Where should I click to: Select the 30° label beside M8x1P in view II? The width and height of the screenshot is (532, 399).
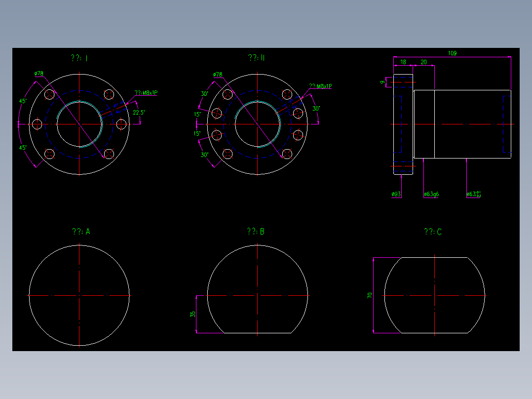[x=316, y=109]
